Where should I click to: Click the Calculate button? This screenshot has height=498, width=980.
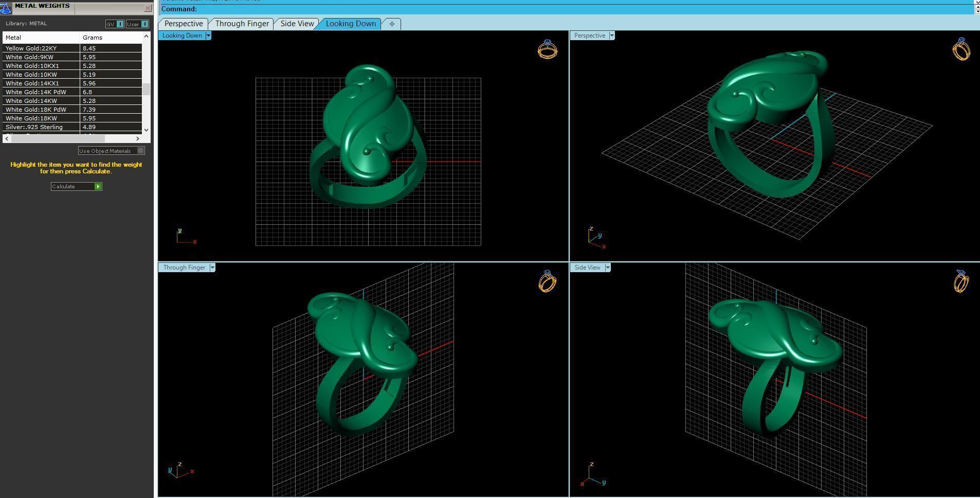click(x=77, y=186)
